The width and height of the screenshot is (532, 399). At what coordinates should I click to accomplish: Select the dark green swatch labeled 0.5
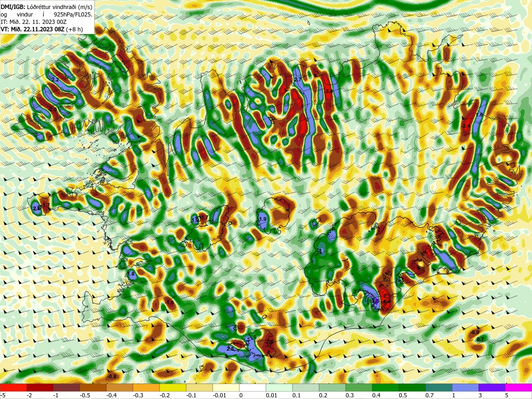click(x=412, y=387)
